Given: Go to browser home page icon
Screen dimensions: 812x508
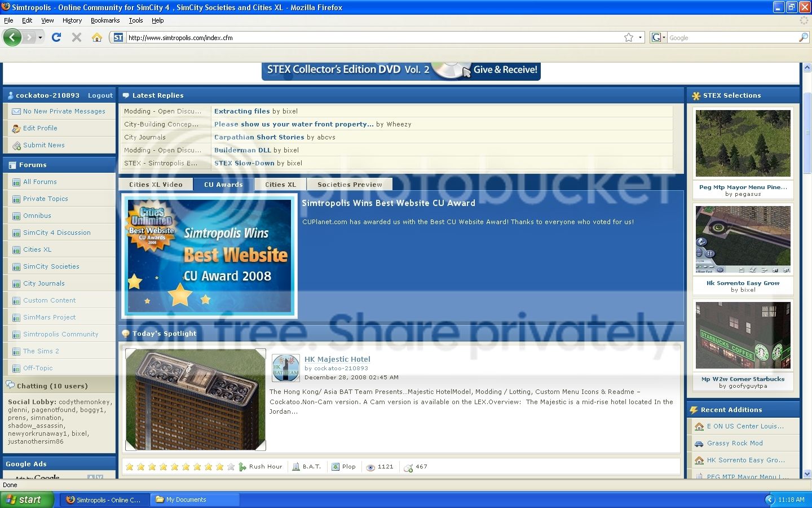Looking at the screenshot, I should point(97,37).
